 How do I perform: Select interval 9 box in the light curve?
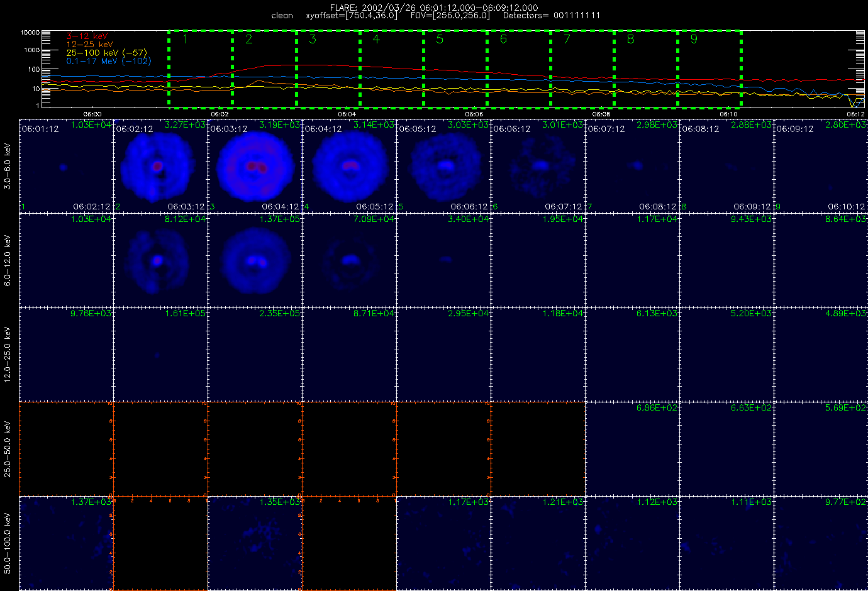(x=709, y=68)
